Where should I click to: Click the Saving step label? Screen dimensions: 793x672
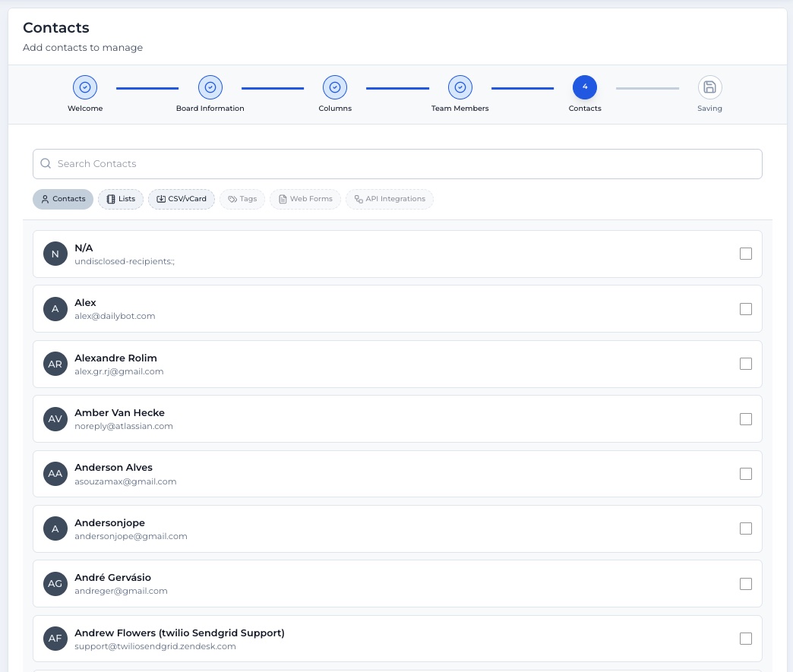709,109
